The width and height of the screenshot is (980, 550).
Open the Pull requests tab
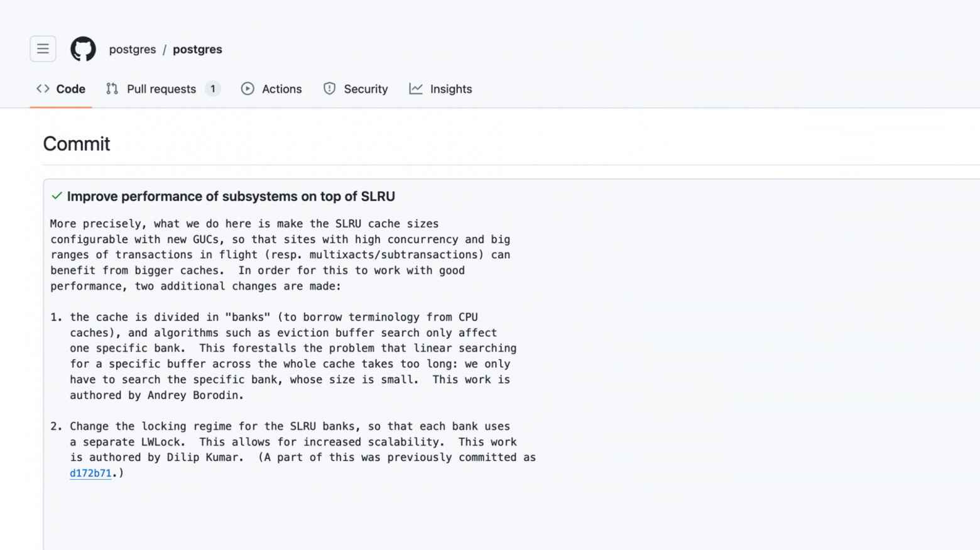click(x=163, y=89)
